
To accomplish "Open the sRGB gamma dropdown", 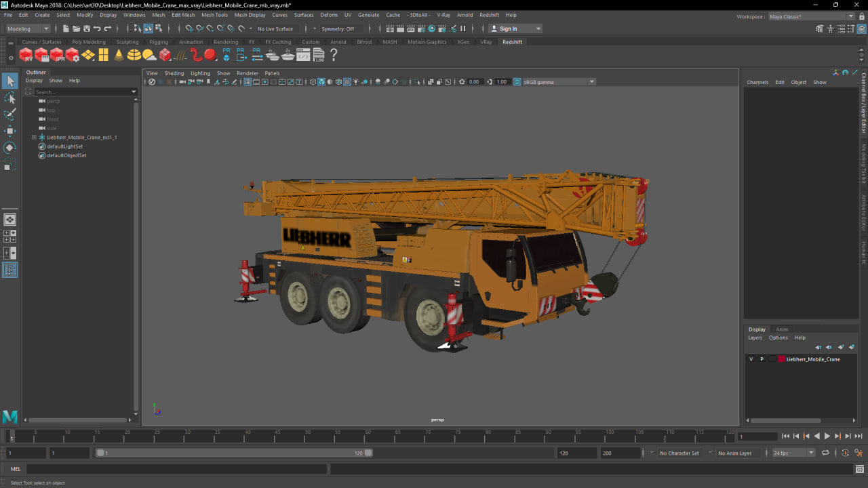I will coord(559,82).
